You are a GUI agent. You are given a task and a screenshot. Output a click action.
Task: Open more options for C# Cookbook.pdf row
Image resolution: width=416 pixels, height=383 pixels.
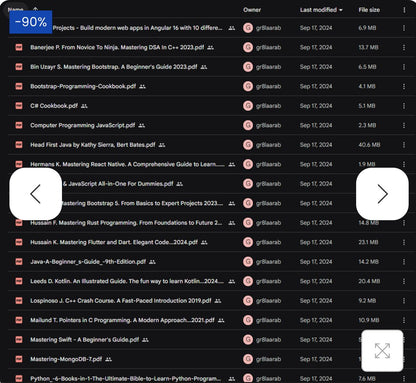(x=404, y=106)
